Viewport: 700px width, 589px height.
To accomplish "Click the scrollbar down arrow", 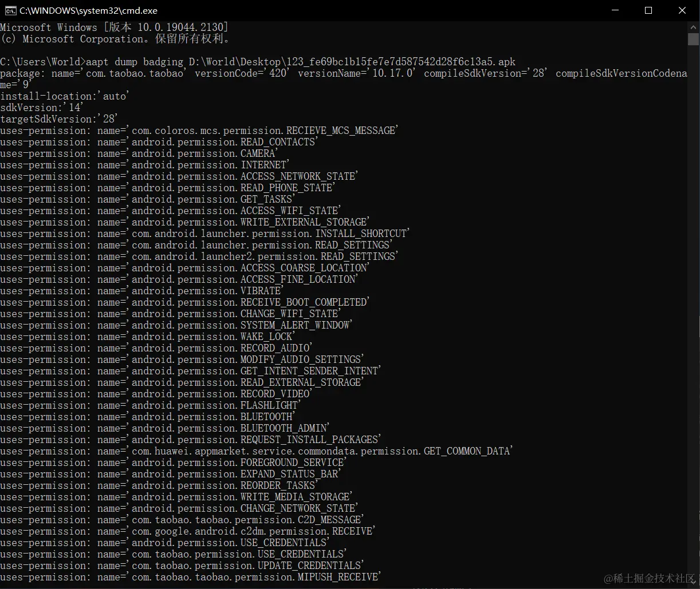I will [x=693, y=583].
